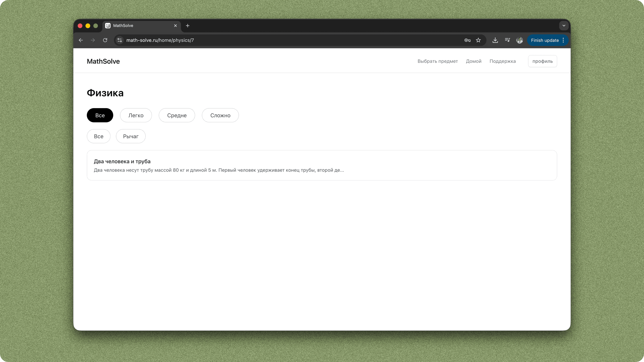Select the Средне difficulty filter

point(177,115)
